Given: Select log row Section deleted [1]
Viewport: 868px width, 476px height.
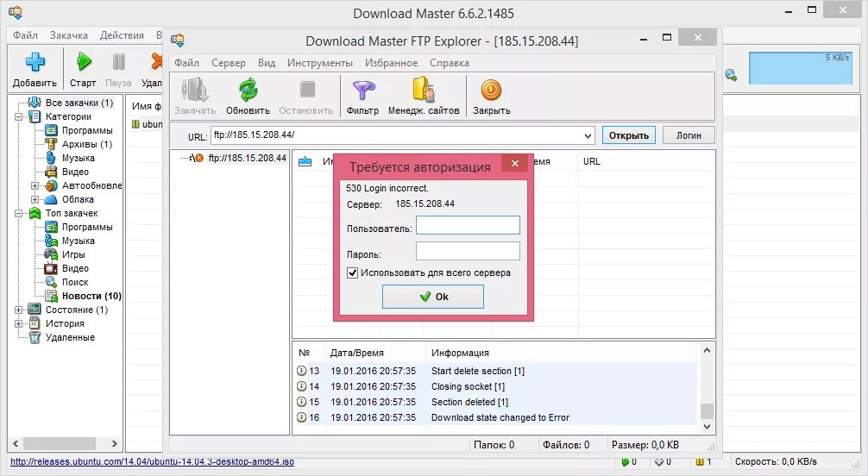Looking at the screenshot, I should [x=495, y=403].
